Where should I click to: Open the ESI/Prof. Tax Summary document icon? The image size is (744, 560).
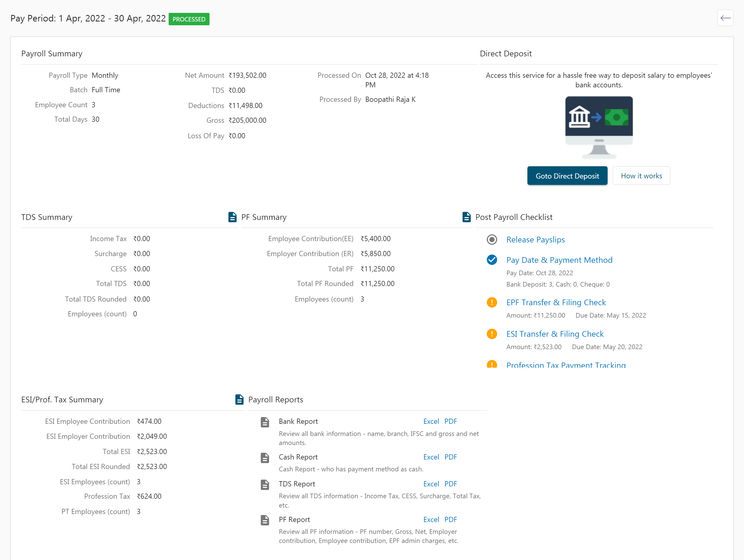[239, 400]
